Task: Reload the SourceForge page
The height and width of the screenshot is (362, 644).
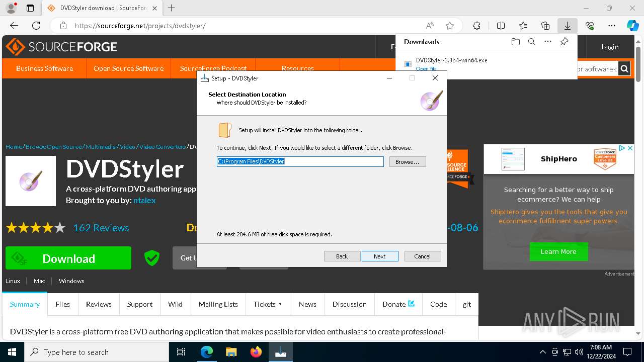Action: pyautogui.click(x=36, y=26)
